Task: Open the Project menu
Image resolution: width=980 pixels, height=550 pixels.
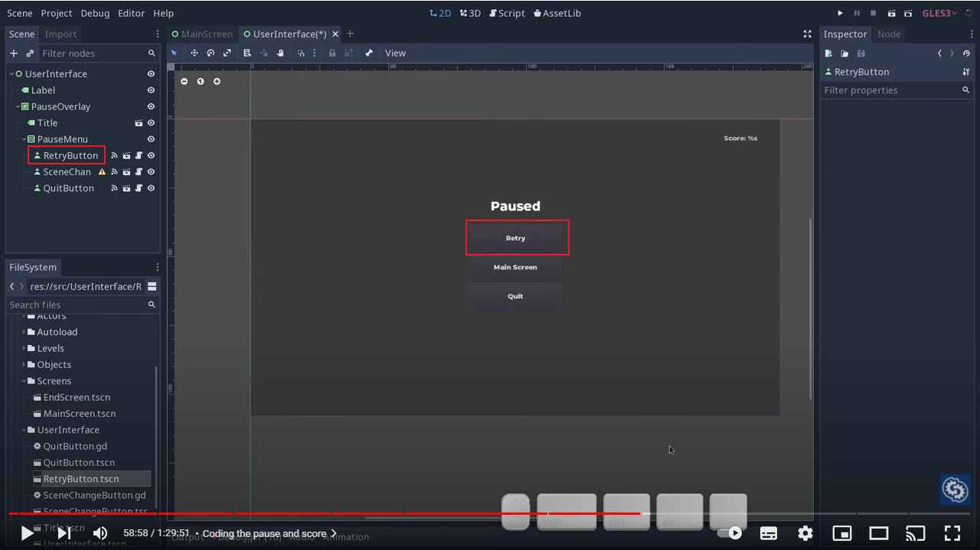Action: (57, 13)
